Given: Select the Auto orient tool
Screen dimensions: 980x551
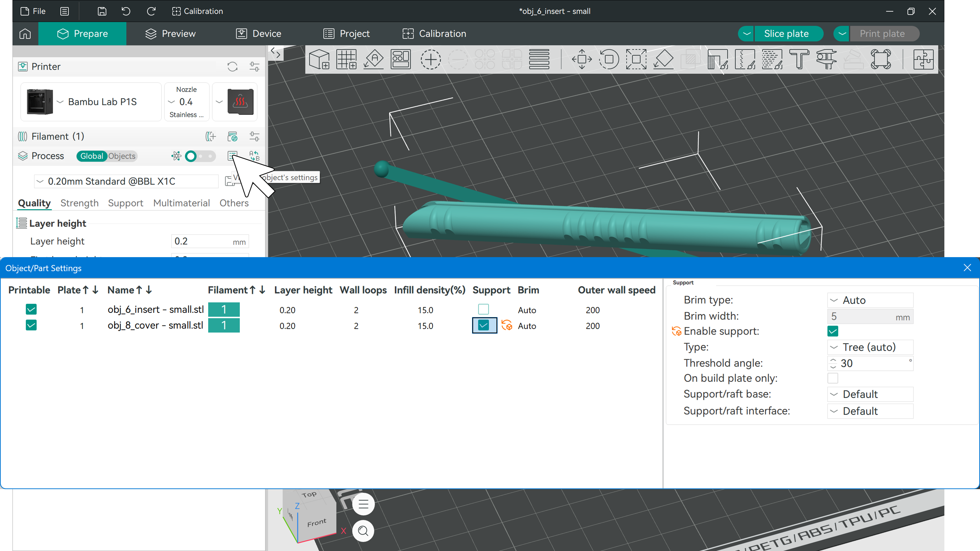Looking at the screenshot, I should tap(374, 59).
